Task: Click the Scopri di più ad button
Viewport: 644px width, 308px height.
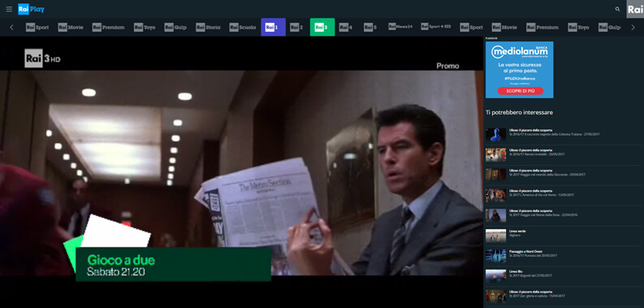Action: pyautogui.click(x=520, y=91)
